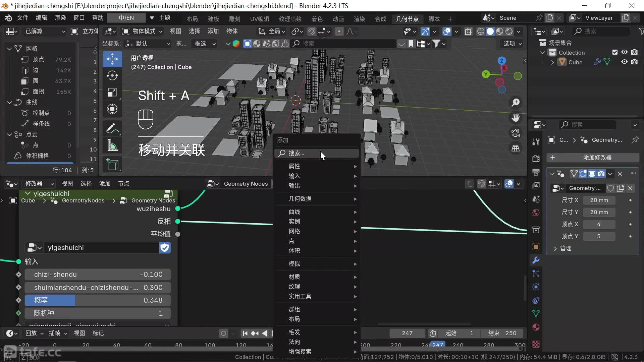Toggle fake user shield for yigeshuichi
Screen dimensions: 644x362
164,248
